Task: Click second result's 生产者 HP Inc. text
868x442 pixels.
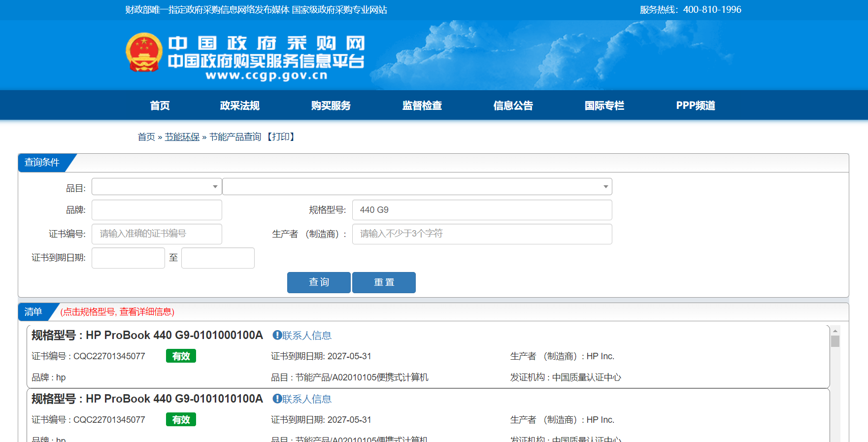Action: [x=562, y=420]
